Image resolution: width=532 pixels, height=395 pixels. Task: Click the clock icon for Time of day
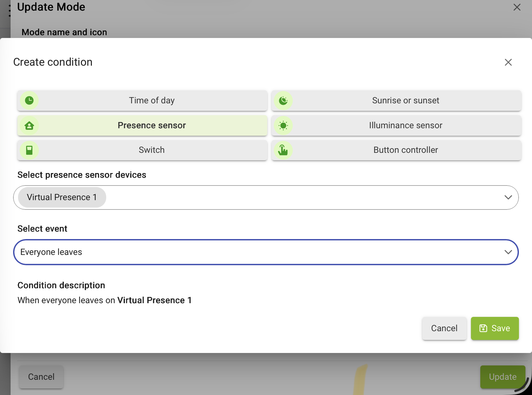click(29, 101)
